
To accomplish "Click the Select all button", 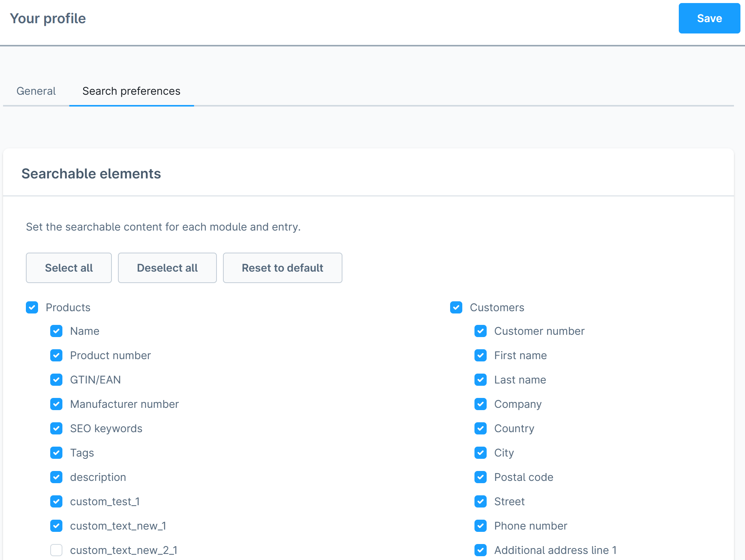I will point(69,268).
